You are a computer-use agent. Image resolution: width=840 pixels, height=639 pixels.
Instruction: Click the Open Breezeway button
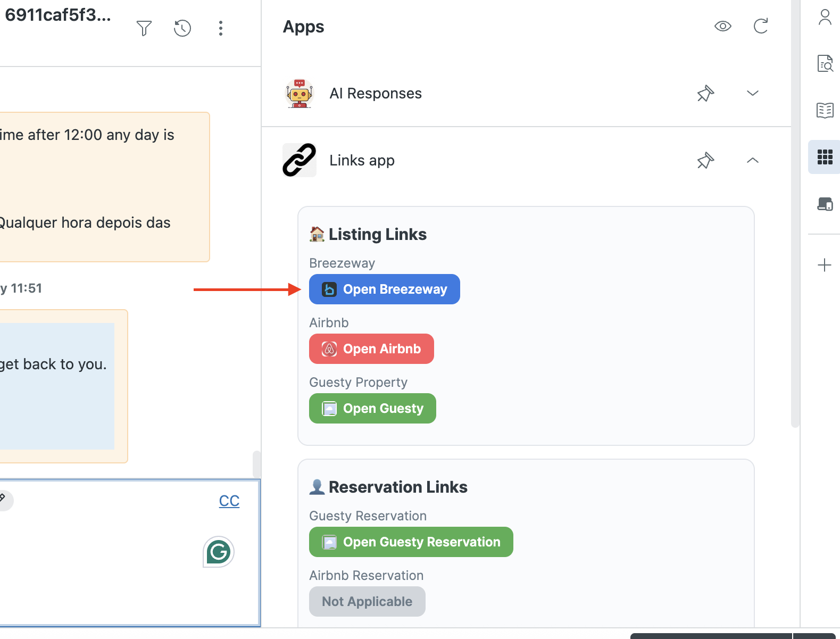(x=384, y=289)
